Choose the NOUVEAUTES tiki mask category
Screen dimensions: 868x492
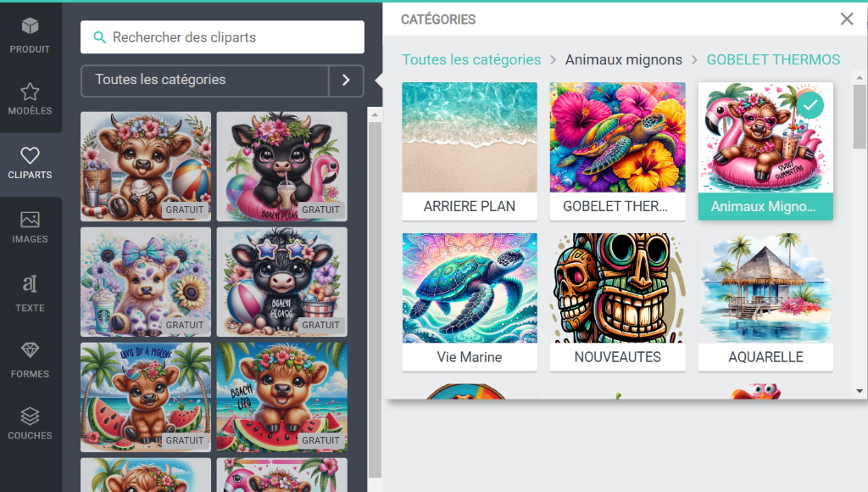617,302
